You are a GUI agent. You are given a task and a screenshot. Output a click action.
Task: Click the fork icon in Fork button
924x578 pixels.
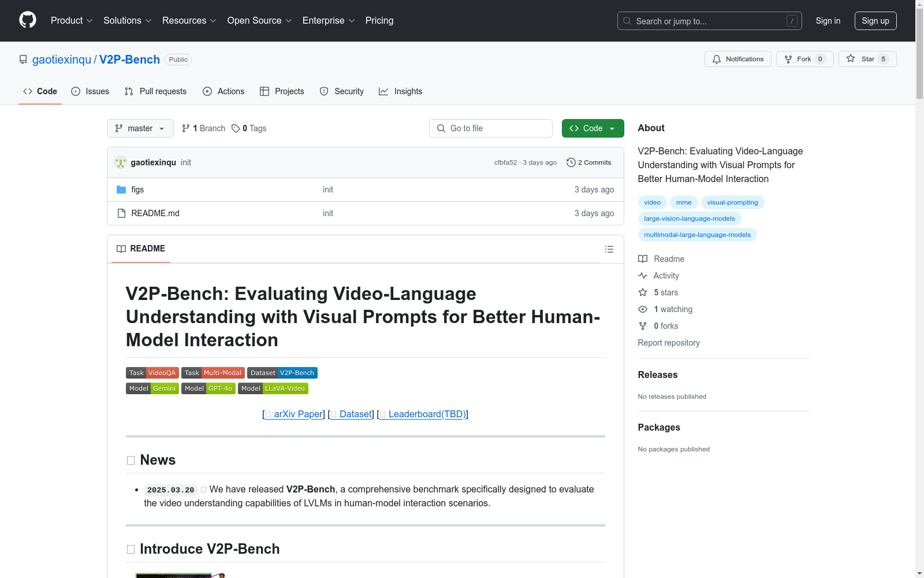coord(788,59)
